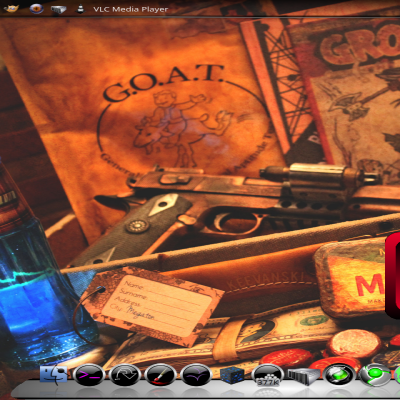
Task: Open the 377K monitor dock icon
Action: (x=268, y=375)
